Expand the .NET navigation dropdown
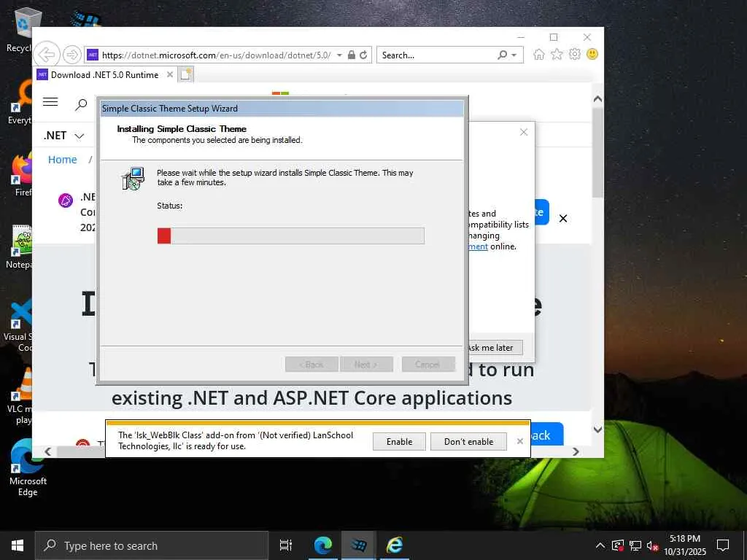The height and width of the screenshot is (560, 747). (64, 136)
